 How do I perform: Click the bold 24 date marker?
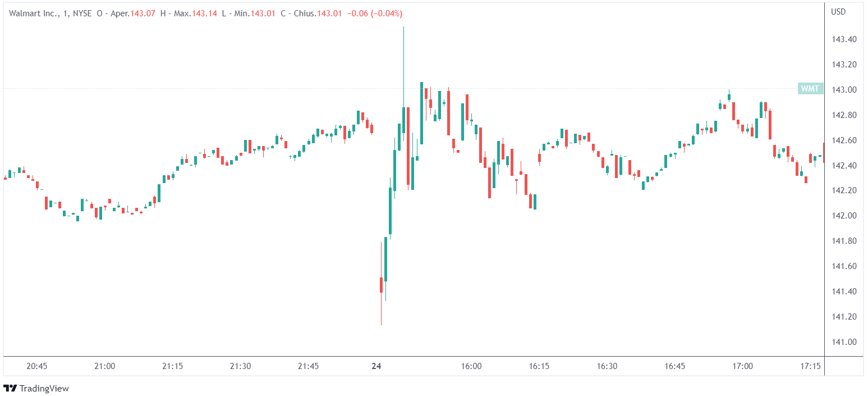pos(376,366)
